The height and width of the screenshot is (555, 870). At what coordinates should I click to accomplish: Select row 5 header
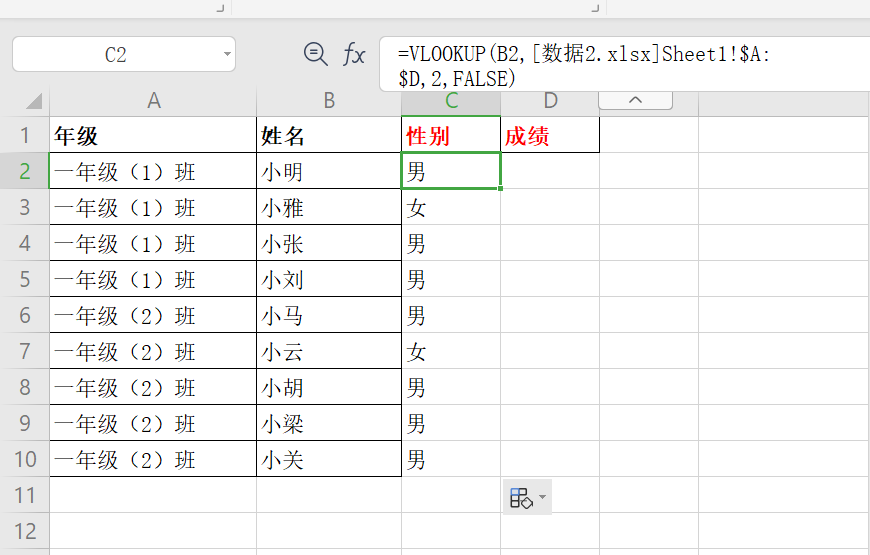pos(24,279)
